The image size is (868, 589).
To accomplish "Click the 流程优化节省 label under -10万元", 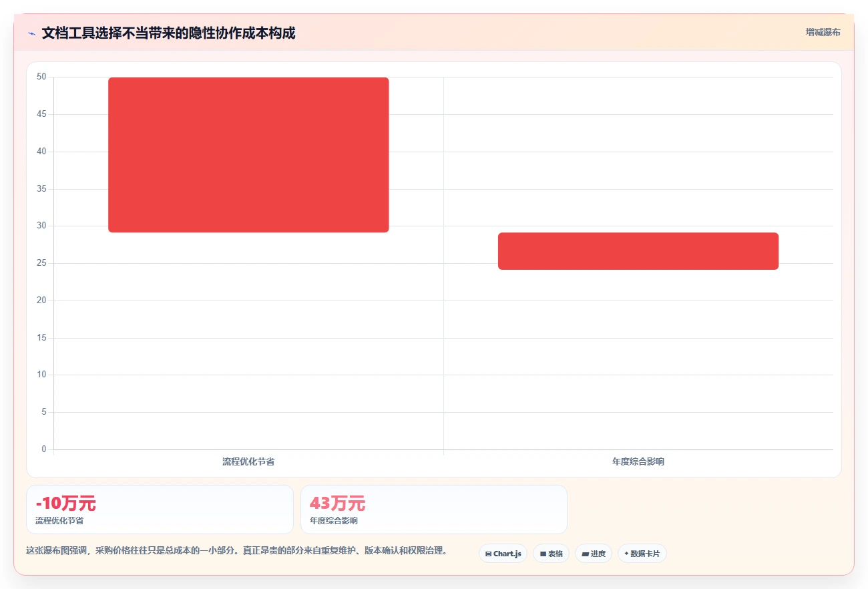I will tap(59, 520).
